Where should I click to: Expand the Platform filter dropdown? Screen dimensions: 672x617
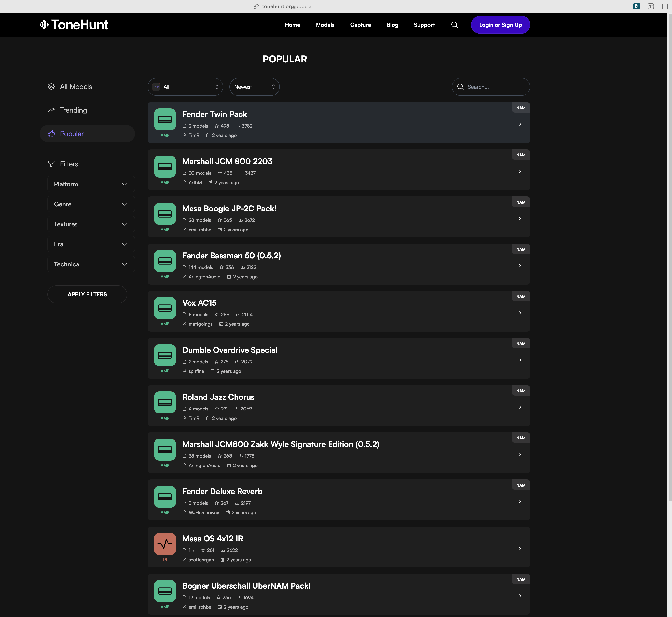[x=91, y=184]
